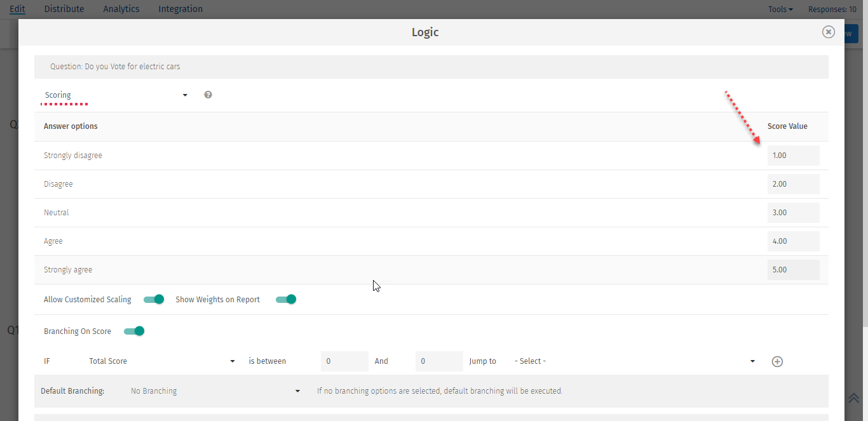
Task: Close the Logic dialog
Action: (x=828, y=32)
